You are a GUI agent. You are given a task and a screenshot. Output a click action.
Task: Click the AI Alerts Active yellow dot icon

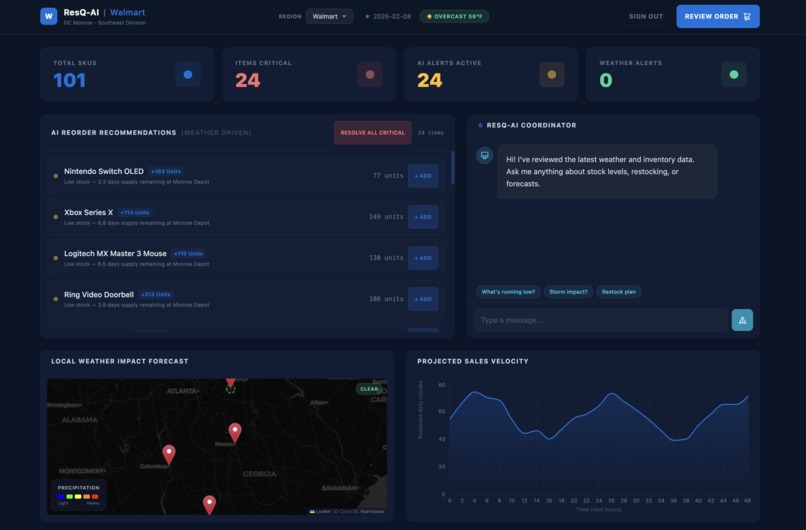552,75
